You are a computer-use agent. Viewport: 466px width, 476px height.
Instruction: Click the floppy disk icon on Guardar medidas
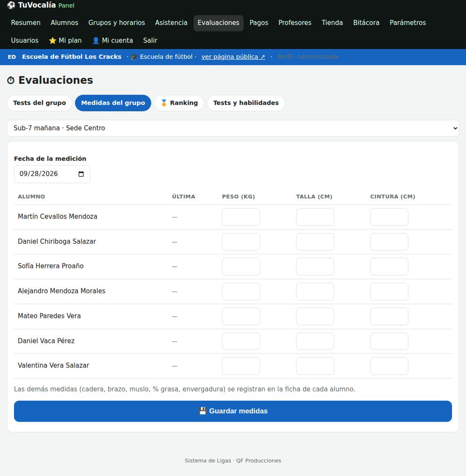tap(203, 411)
